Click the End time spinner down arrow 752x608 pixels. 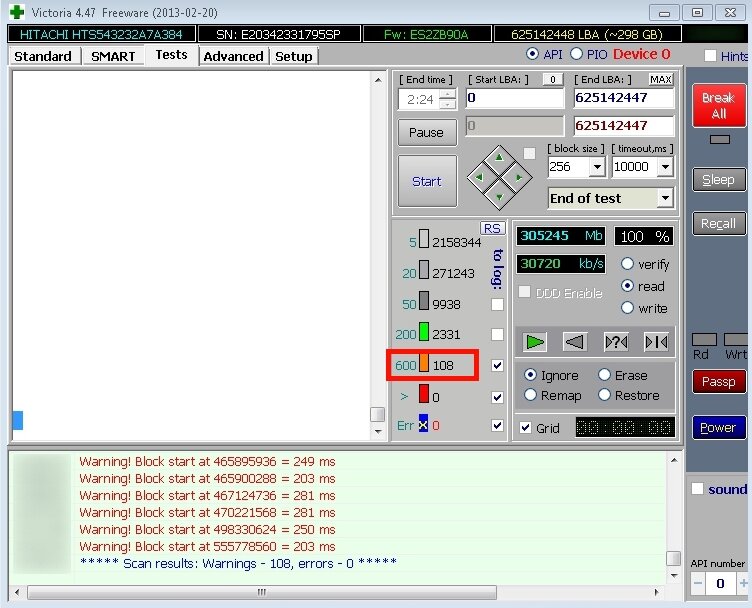[x=447, y=105]
